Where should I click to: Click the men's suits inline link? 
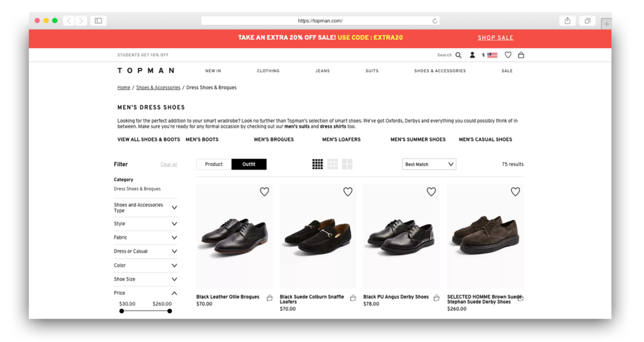pos(297,126)
